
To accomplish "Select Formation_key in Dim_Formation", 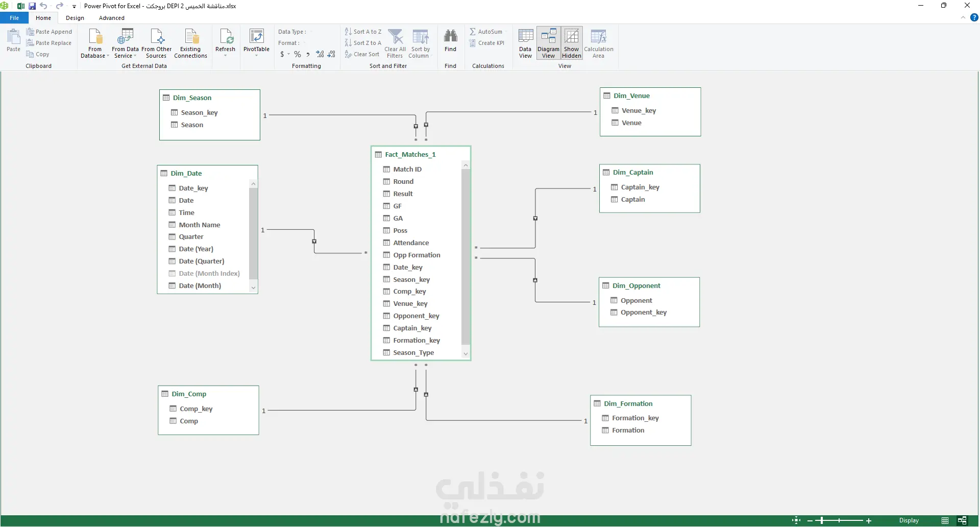I will pyautogui.click(x=635, y=418).
